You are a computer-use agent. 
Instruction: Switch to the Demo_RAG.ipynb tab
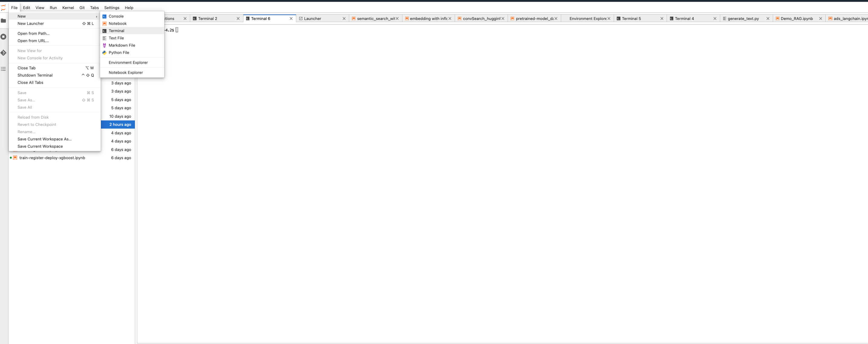(796, 18)
